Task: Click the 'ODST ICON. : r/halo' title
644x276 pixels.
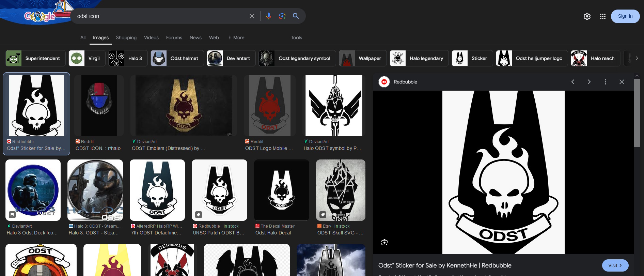Action: click(x=98, y=148)
